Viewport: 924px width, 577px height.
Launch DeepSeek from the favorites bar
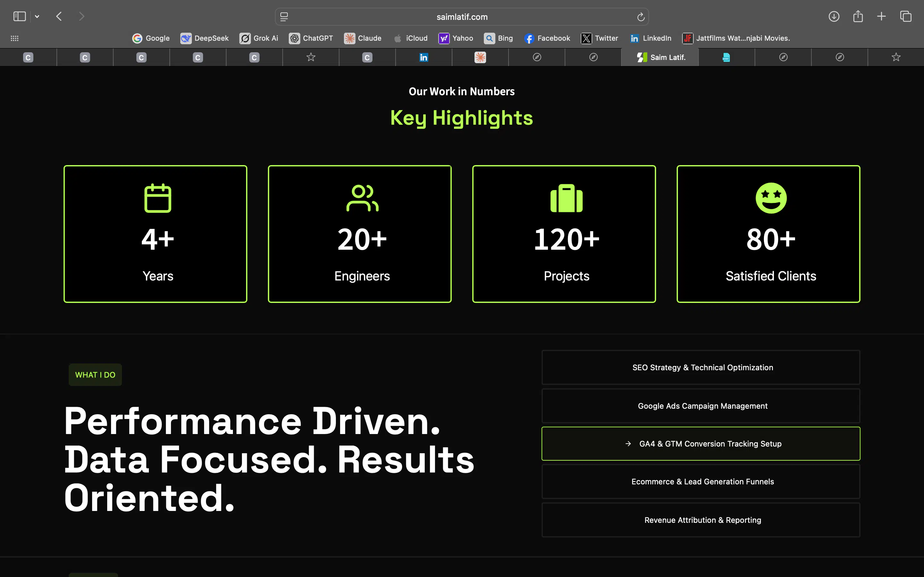click(x=205, y=38)
